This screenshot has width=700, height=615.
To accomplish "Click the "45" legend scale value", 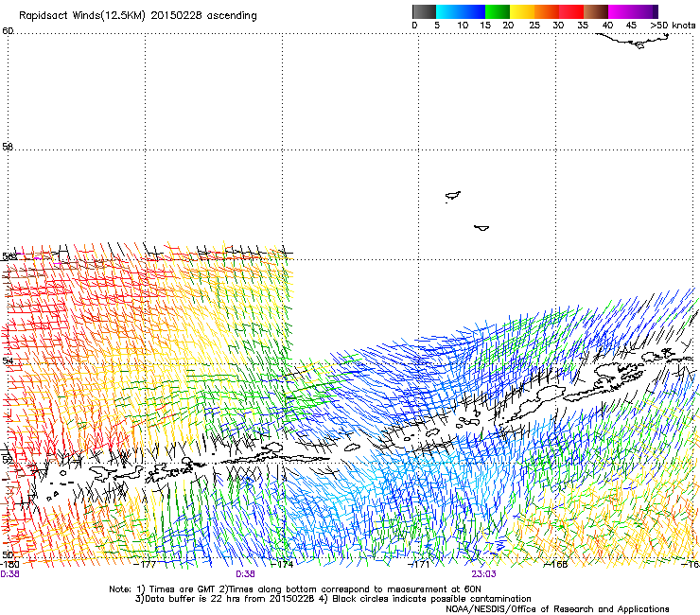I will click(631, 26).
